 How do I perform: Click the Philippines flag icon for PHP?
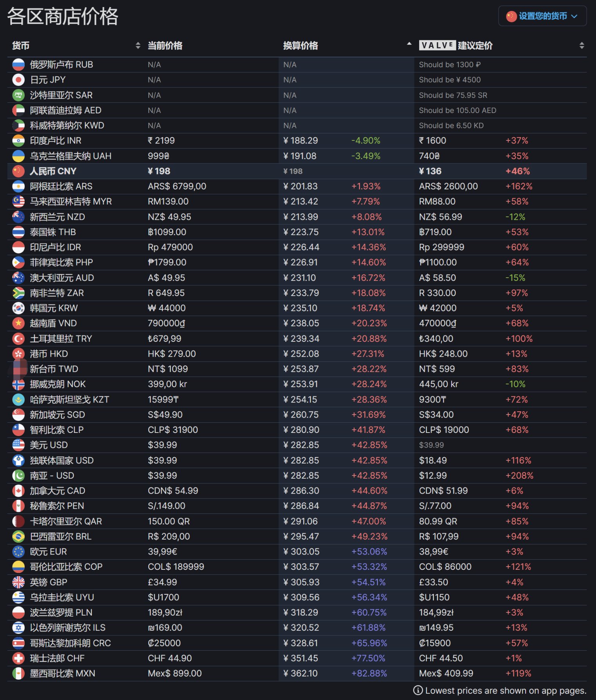(18, 262)
